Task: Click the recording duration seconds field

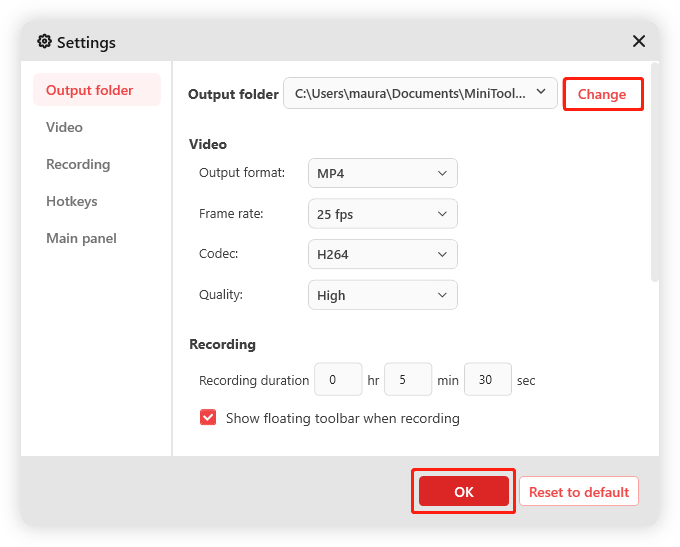Action: coord(488,380)
